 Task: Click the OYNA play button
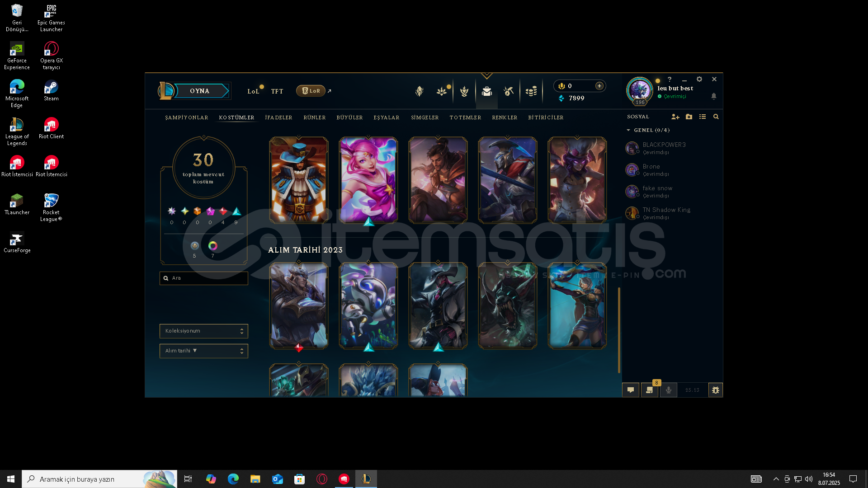199,91
